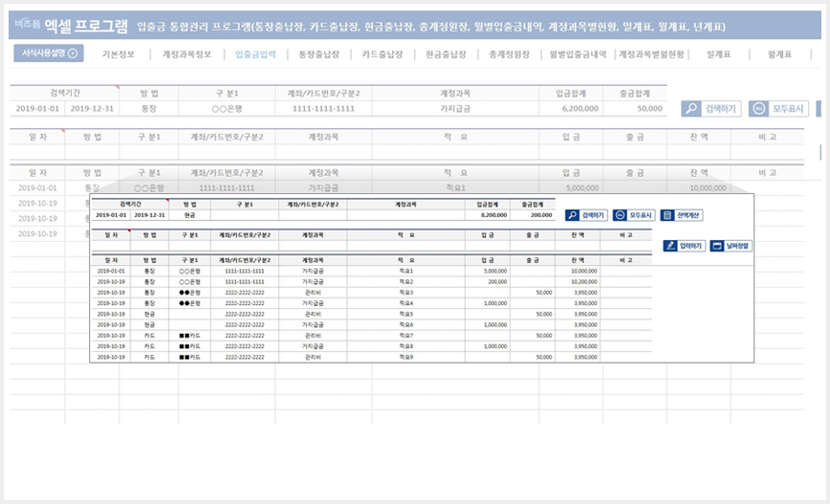This screenshot has width=830, height=504.
Task: Open the 월계표 tab
Action: [x=779, y=55]
